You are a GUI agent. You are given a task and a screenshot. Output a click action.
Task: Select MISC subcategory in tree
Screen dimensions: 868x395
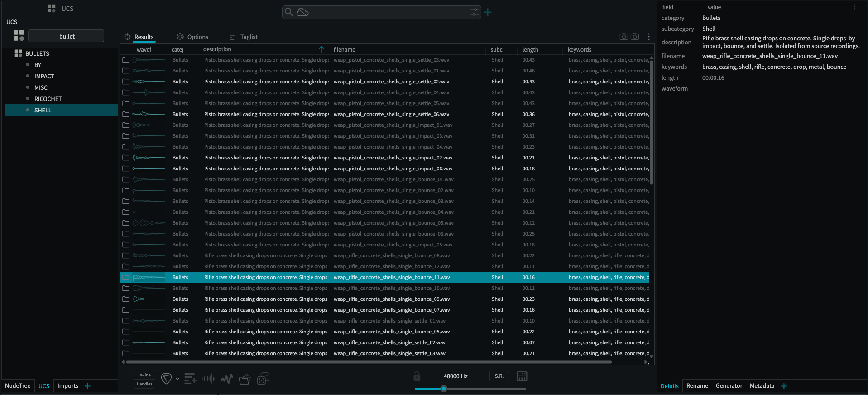tap(41, 87)
